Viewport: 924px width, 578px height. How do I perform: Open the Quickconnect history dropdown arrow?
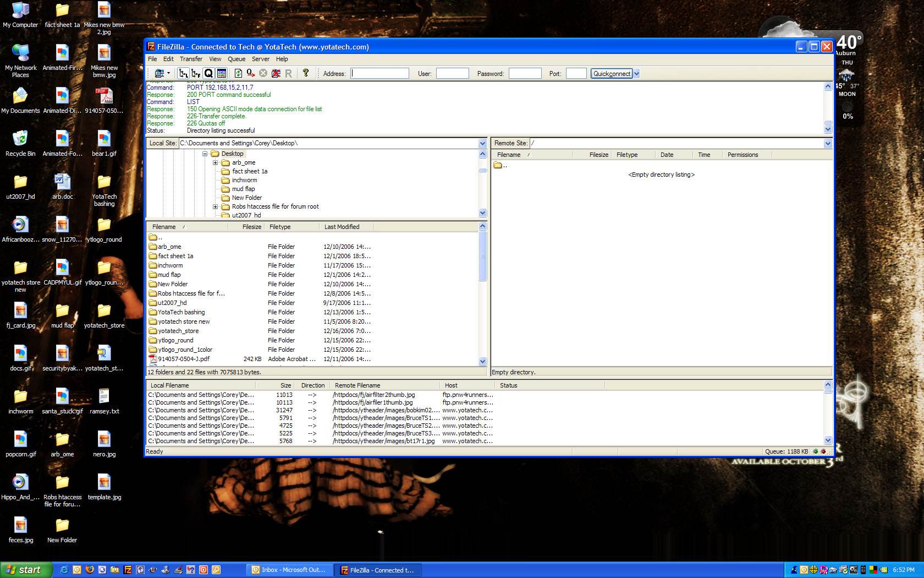[x=636, y=73]
